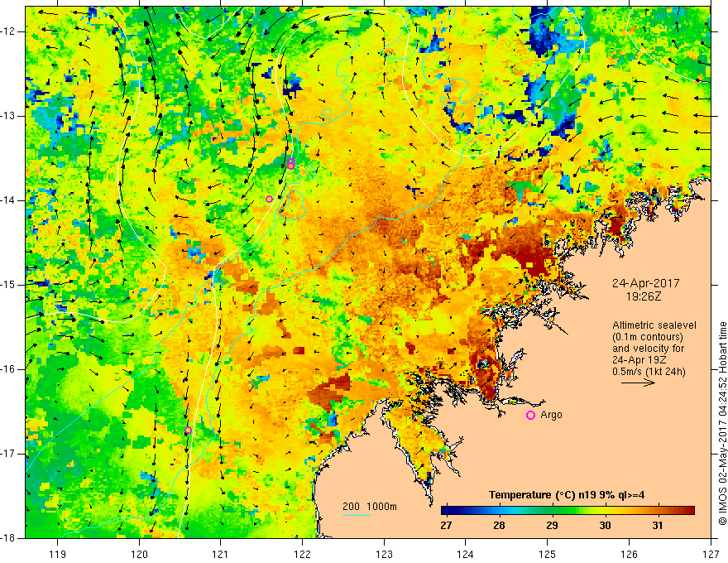Viewport: 728px width, 563px height.
Task: Click the colorbar tick label '29'
Action: [552, 526]
